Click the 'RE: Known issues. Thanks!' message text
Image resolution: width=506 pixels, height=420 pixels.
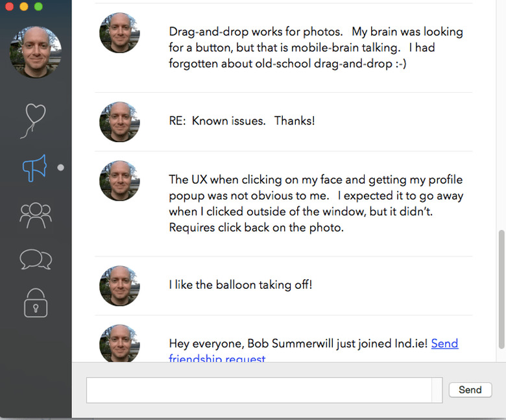click(x=241, y=121)
